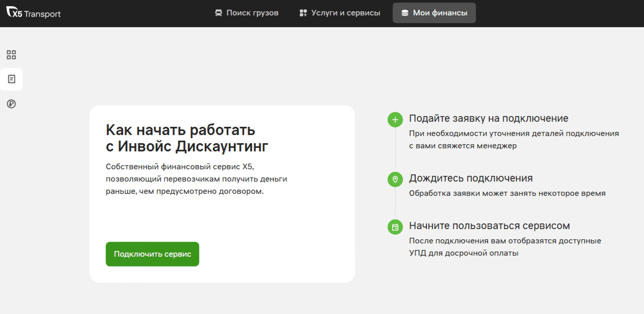Select the Мои финансы tab
The height and width of the screenshot is (314, 644).
(434, 13)
